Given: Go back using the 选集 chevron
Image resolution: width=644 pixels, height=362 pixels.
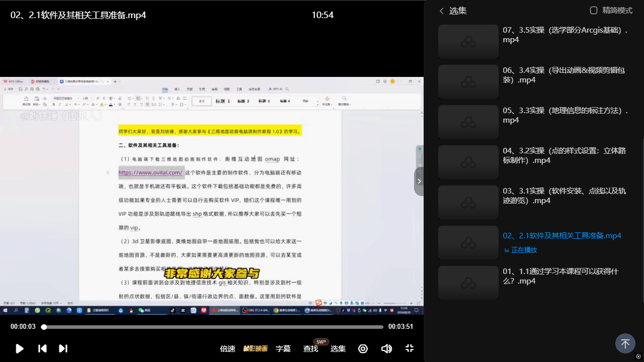Looking at the screenshot, I should click(442, 11).
